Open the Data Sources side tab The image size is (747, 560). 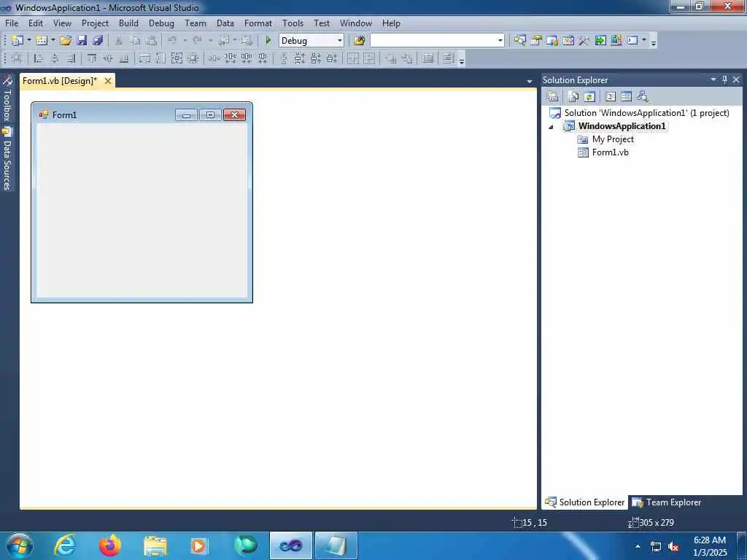coord(7,159)
